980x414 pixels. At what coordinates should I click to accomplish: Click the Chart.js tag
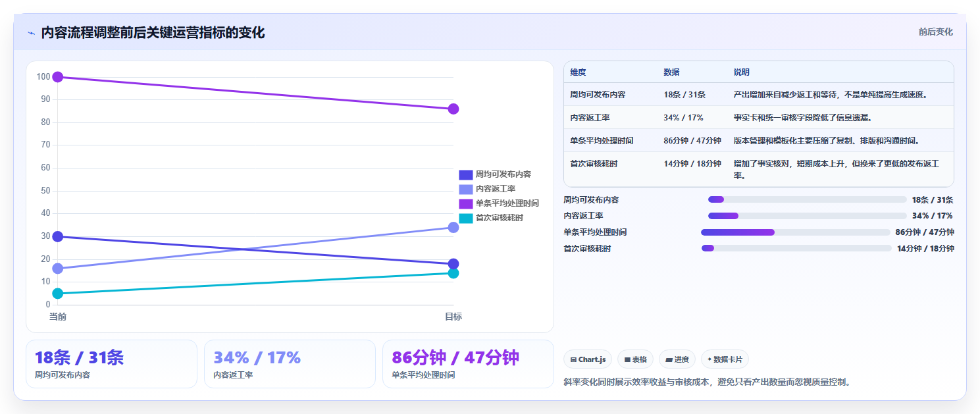pyautogui.click(x=588, y=359)
